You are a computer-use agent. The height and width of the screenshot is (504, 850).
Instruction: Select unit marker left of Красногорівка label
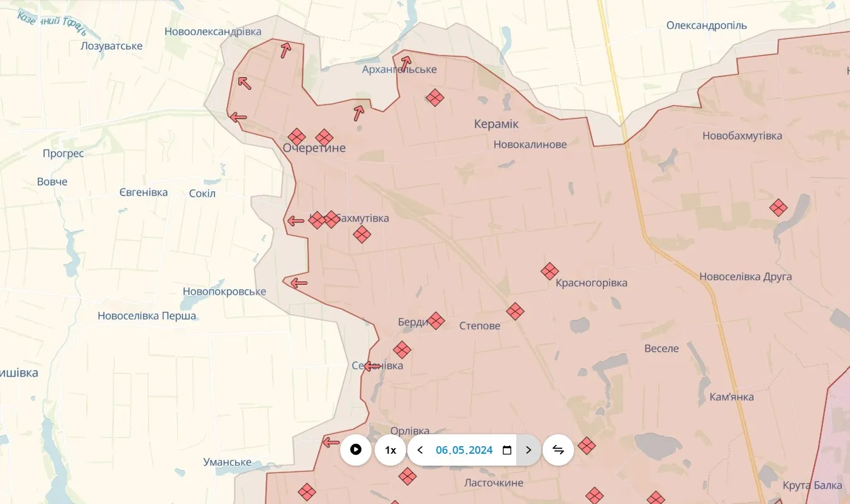549,271
